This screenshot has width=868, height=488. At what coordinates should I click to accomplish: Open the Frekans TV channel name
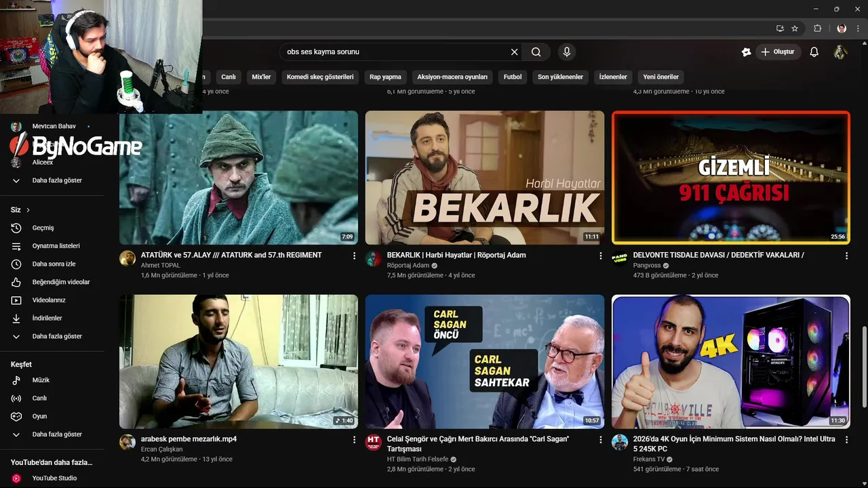click(x=649, y=460)
